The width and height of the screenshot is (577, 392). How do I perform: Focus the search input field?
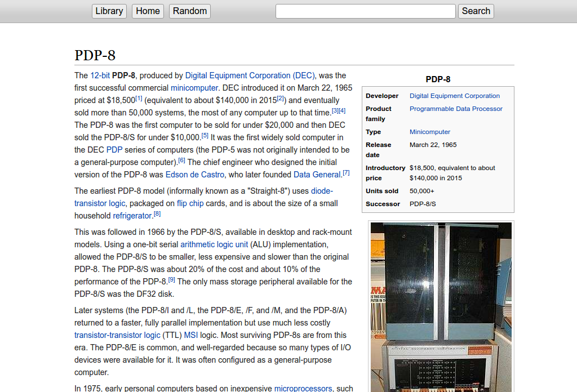coord(365,11)
